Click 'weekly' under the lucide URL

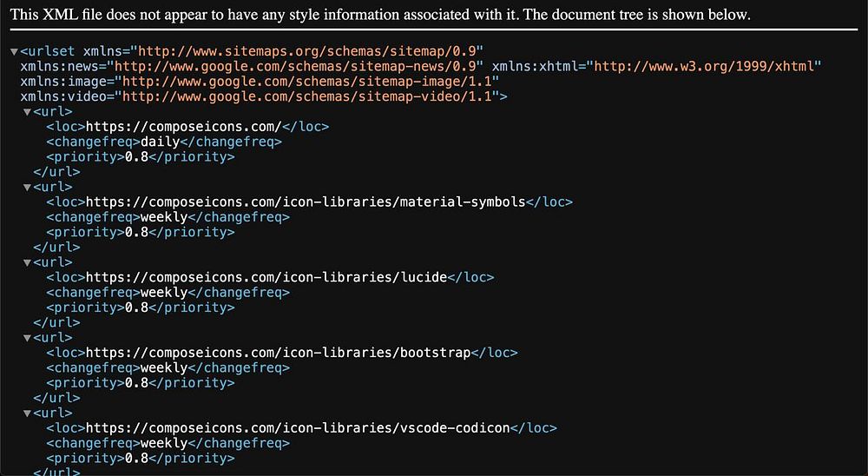(x=164, y=292)
